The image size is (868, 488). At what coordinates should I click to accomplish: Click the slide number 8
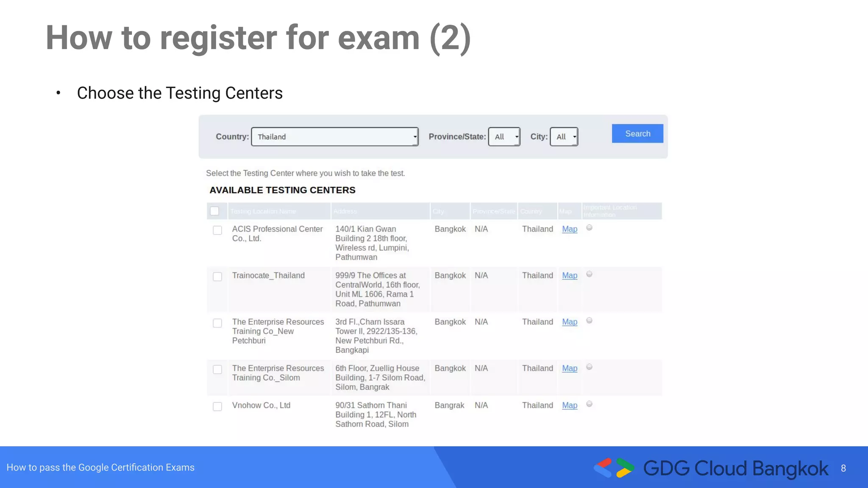[843, 469]
